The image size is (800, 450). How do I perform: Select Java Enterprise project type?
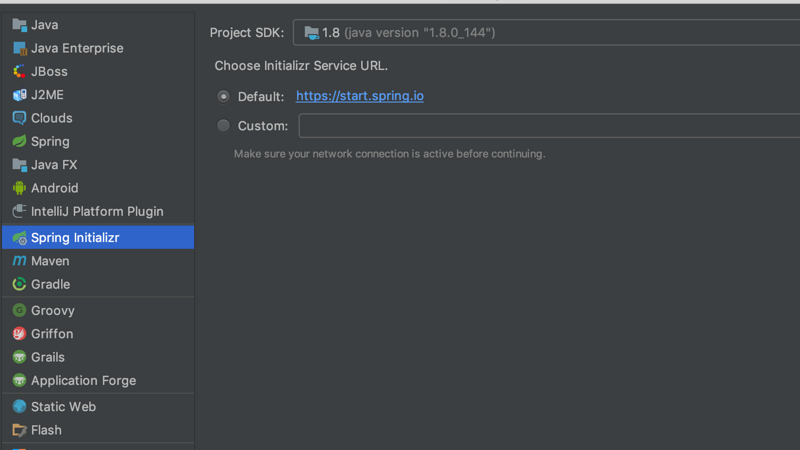(x=77, y=48)
